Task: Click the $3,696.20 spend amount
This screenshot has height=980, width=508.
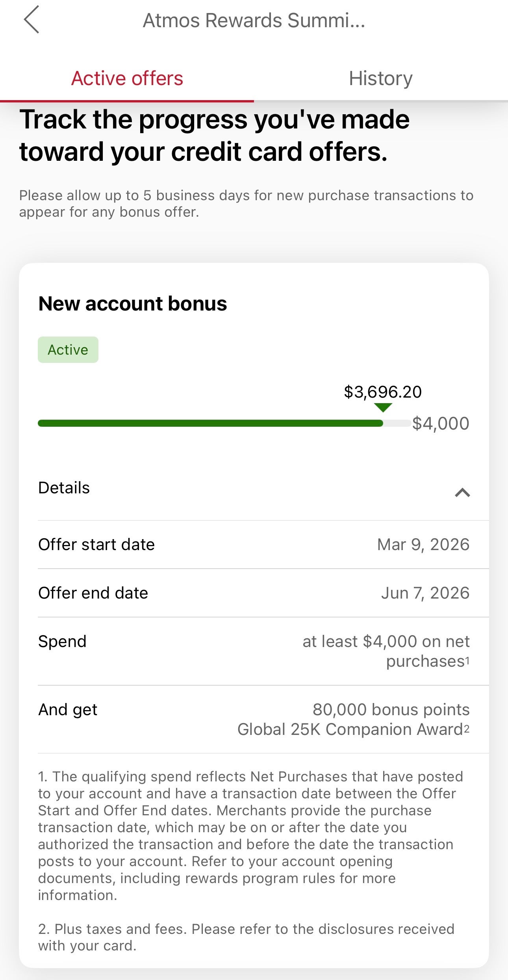Action: point(382,392)
